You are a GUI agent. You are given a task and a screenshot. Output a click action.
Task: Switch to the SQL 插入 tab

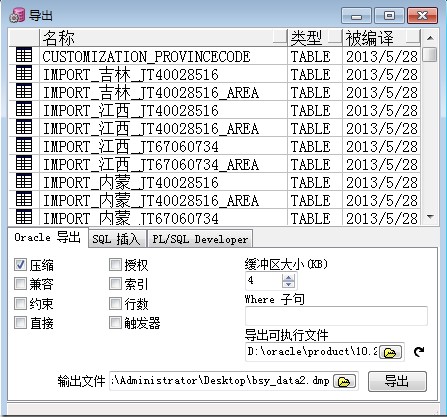117,239
